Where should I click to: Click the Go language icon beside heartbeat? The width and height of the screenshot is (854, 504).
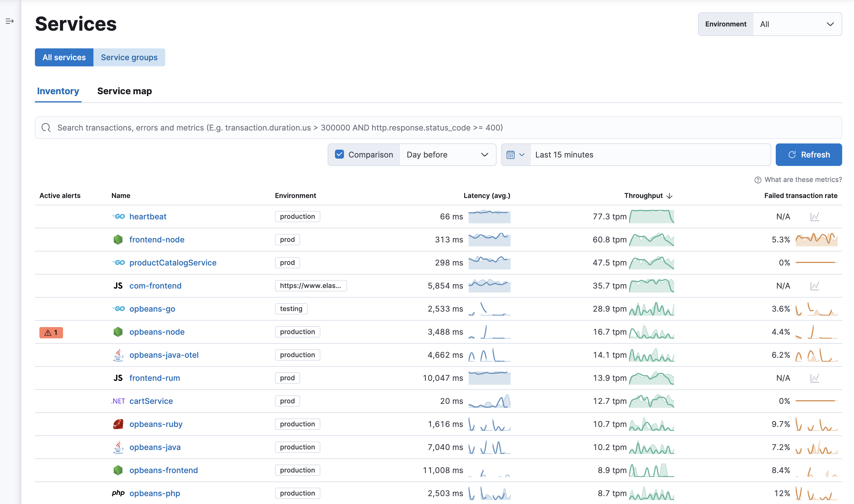click(x=118, y=216)
